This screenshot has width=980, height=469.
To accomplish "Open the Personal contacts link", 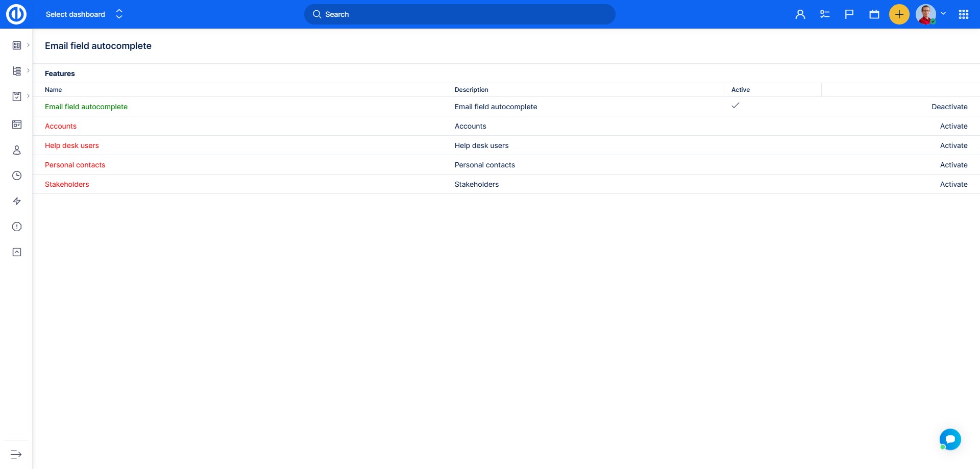I will [75, 165].
